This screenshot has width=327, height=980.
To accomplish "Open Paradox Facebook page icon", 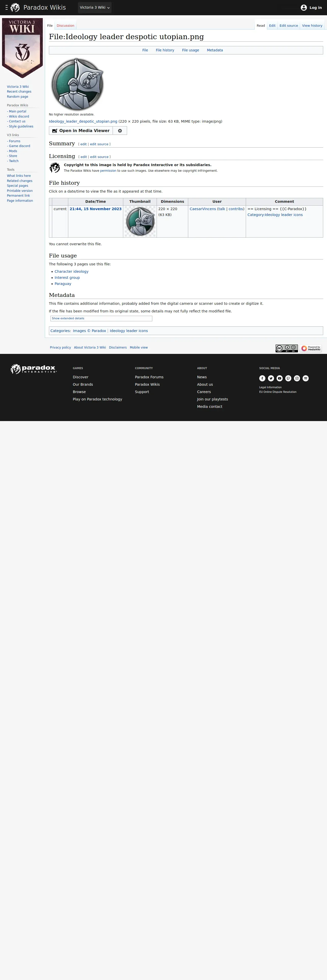I will click(262, 378).
